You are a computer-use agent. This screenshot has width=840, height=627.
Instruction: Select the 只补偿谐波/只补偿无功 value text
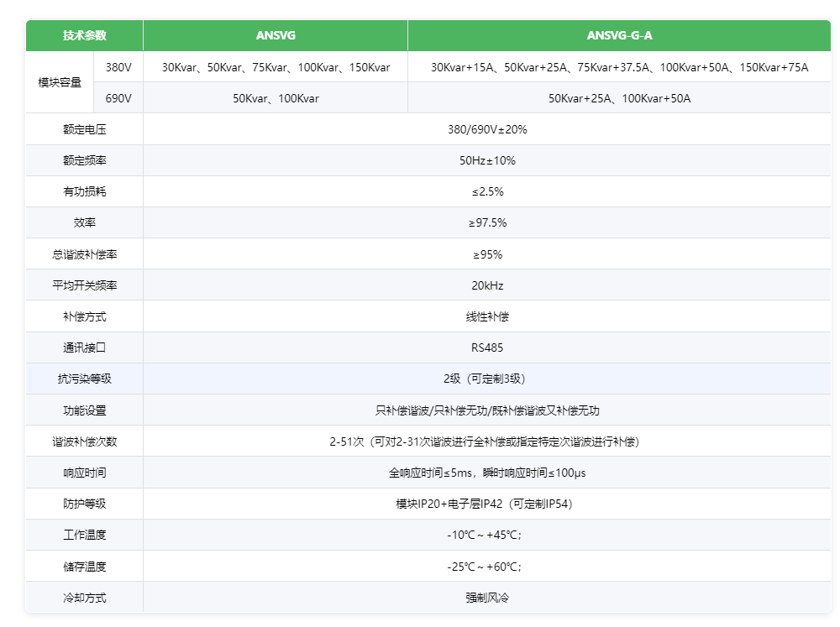point(487,410)
